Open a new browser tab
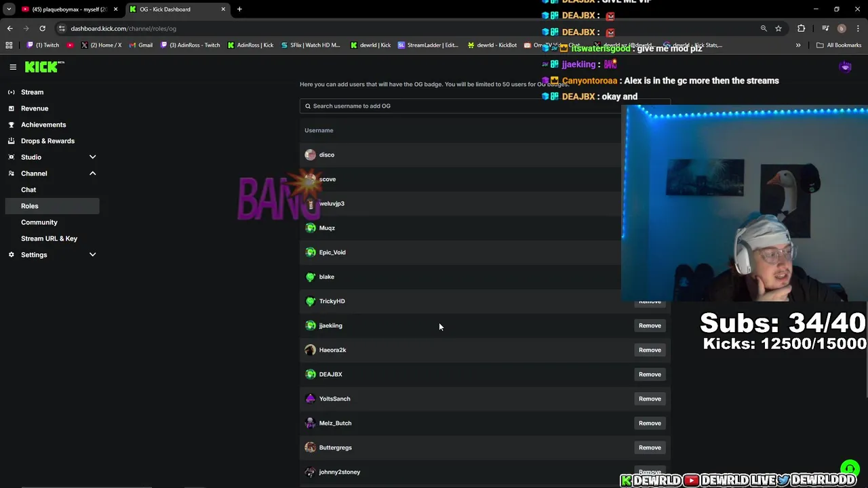This screenshot has height=488, width=868. [239, 9]
